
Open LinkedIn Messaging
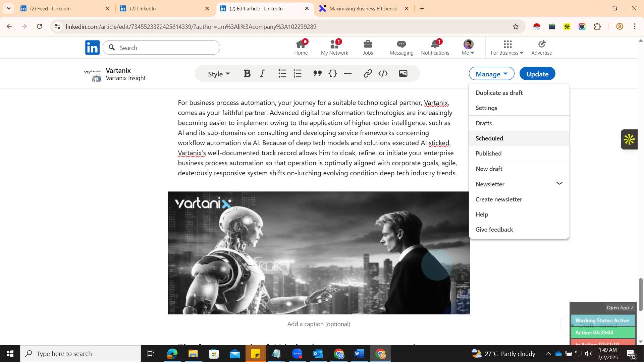401,47
